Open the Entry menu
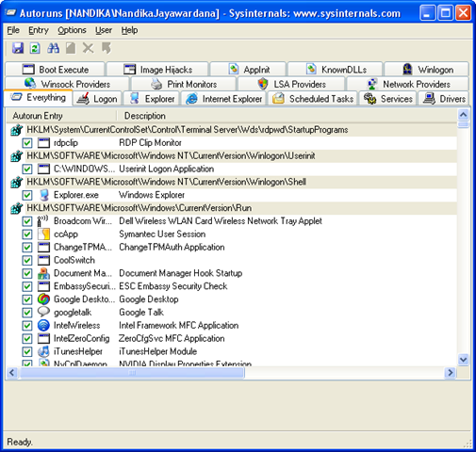476x452 pixels. (x=39, y=30)
